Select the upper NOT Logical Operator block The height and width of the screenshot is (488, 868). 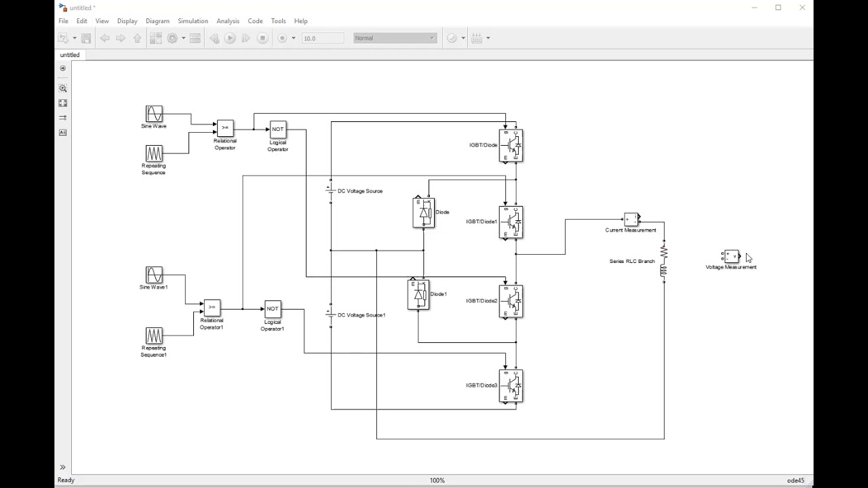click(278, 129)
